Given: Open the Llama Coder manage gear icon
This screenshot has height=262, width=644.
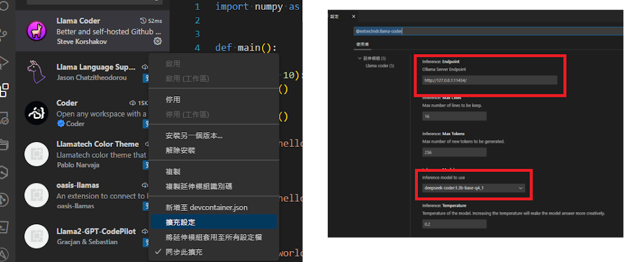Looking at the screenshot, I should 157,41.
